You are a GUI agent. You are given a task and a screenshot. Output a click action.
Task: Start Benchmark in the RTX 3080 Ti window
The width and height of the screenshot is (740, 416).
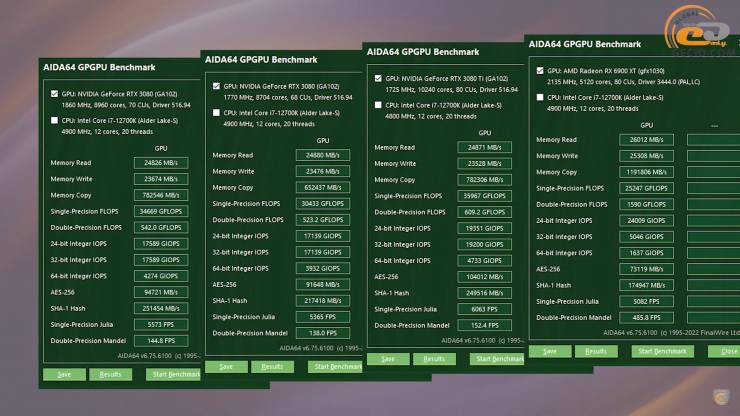click(x=497, y=359)
